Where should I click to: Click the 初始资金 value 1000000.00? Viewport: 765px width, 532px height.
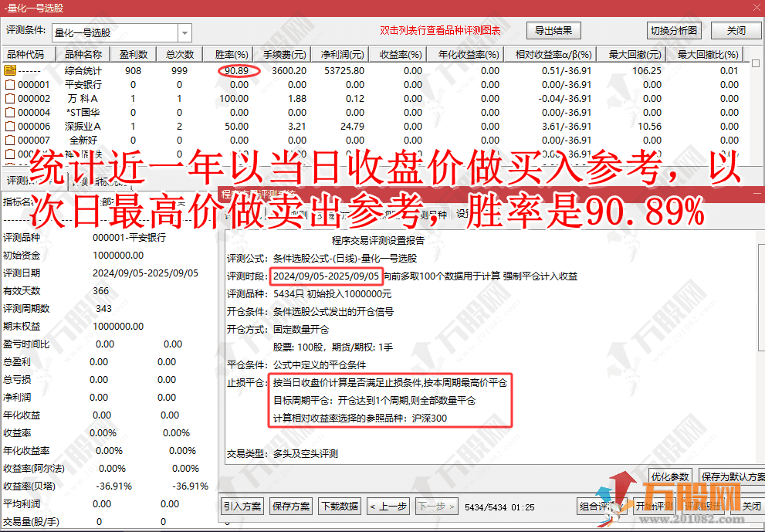click(118, 256)
